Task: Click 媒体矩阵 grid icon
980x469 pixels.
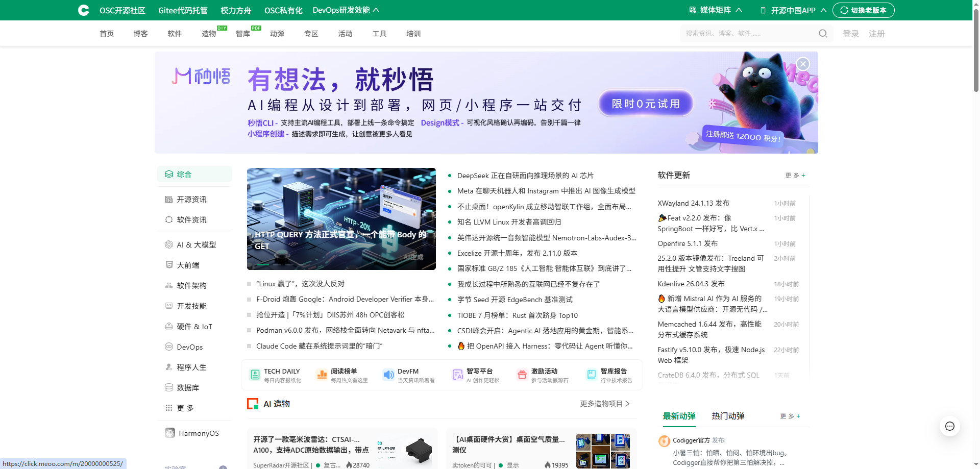Action: tap(693, 10)
